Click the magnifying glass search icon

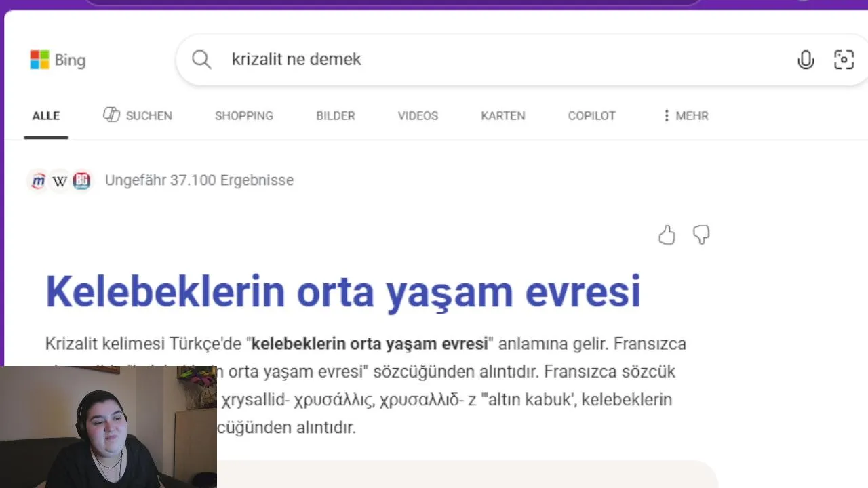coord(201,60)
